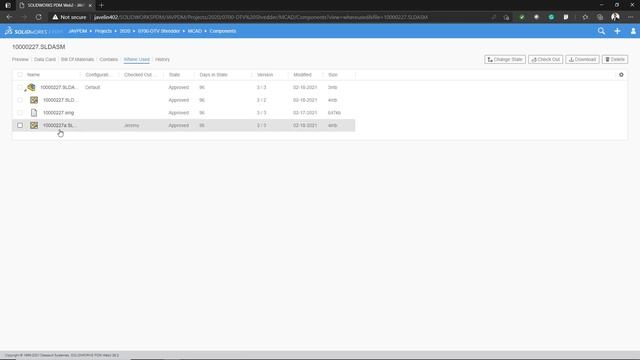Check the box for 10000227a row

pos(20,125)
